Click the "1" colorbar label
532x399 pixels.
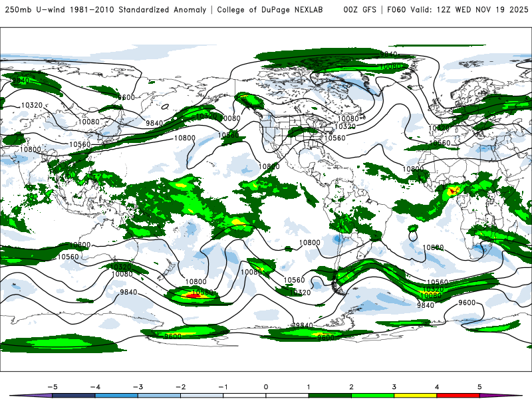click(309, 387)
